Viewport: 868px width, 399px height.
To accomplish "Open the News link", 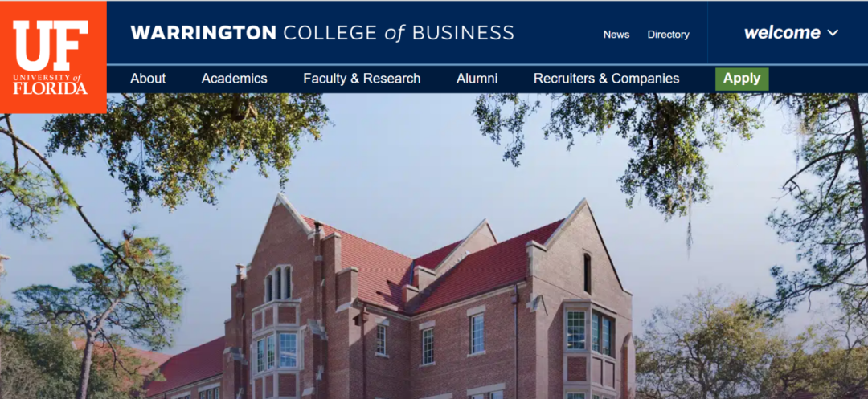I will pyautogui.click(x=616, y=35).
